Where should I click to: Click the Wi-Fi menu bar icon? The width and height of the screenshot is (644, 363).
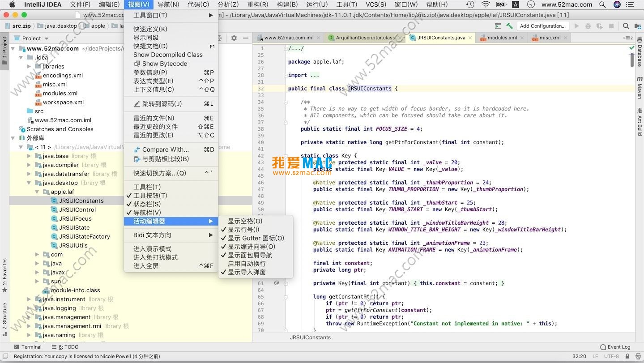click(x=486, y=4)
